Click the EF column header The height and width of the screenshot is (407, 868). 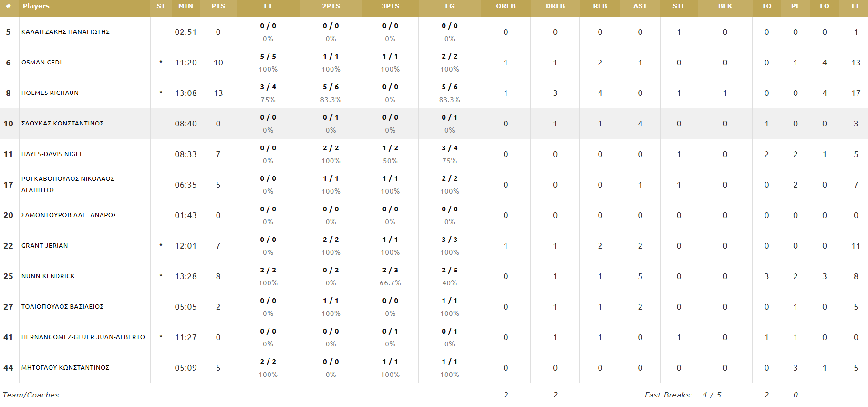pyautogui.click(x=856, y=6)
